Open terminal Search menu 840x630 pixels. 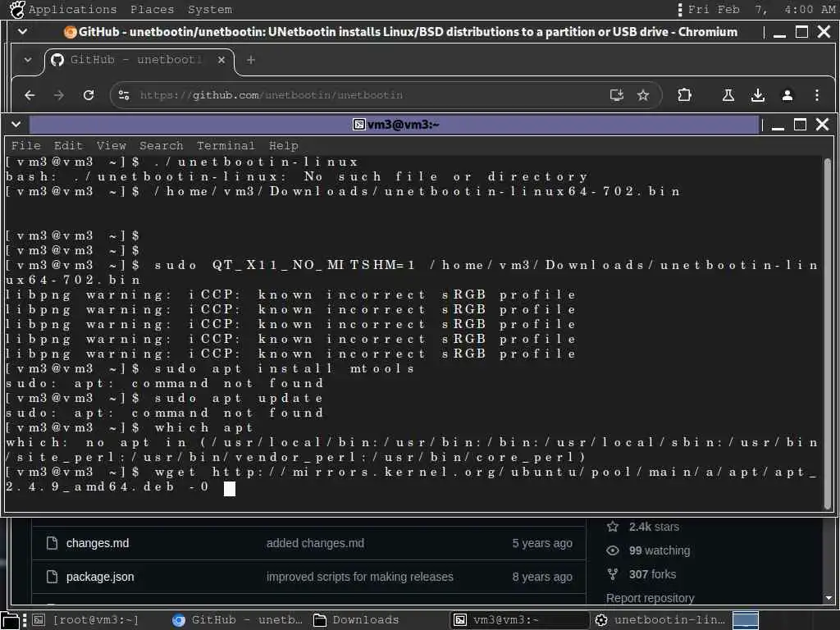click(x=162, y=146)
